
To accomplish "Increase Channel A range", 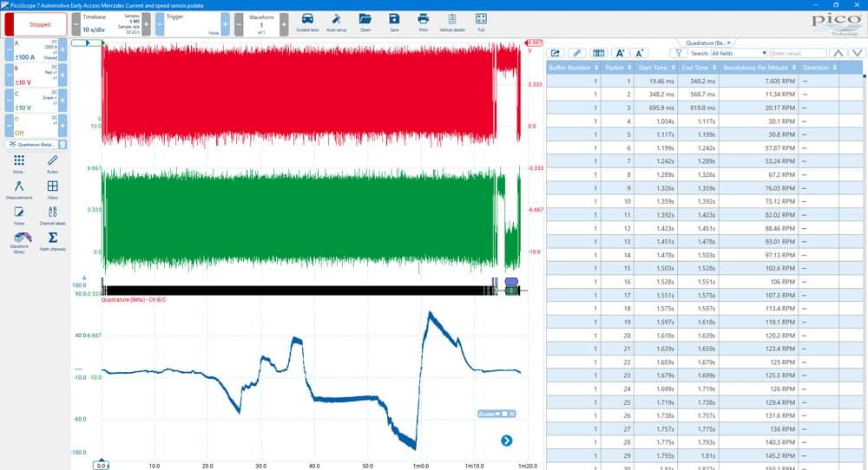I will (x=62, y=49).
